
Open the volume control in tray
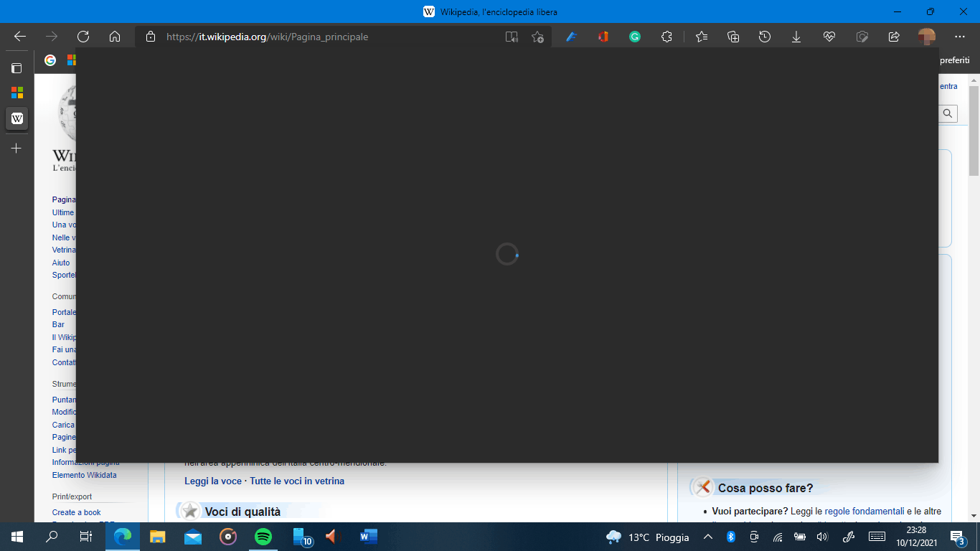(x=822, y=537)
